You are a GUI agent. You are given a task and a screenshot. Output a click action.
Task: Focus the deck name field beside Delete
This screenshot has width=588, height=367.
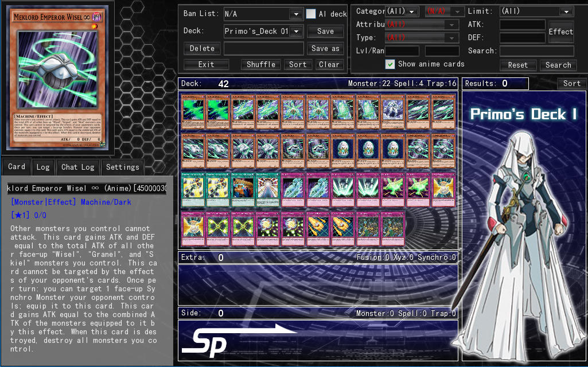[x=264, y=48]
